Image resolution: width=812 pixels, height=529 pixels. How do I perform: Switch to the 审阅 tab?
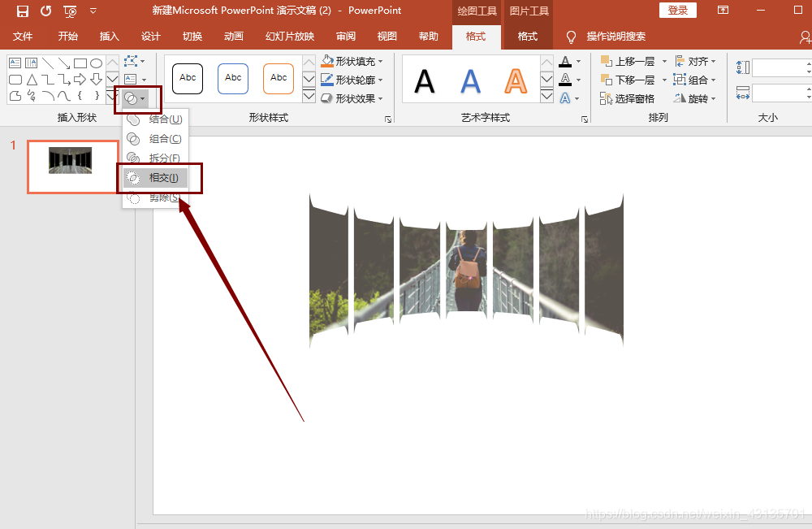coord(346,37)
